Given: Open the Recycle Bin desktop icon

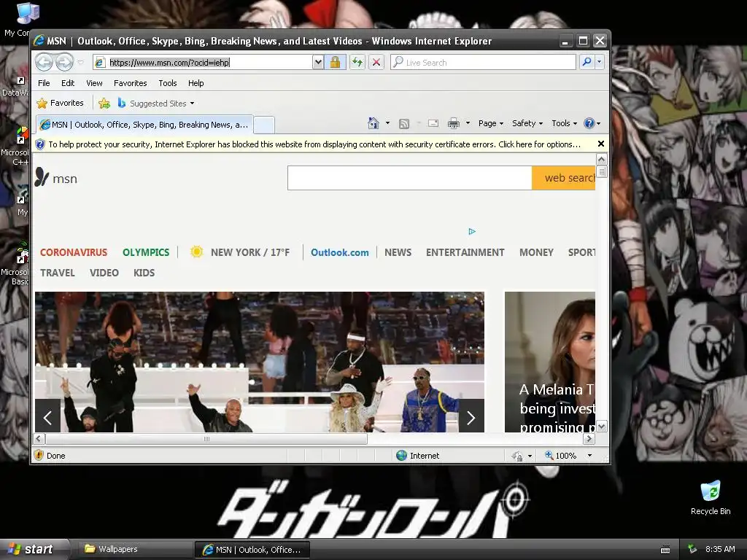Looking at the screenshot, I should coord(711,497).
